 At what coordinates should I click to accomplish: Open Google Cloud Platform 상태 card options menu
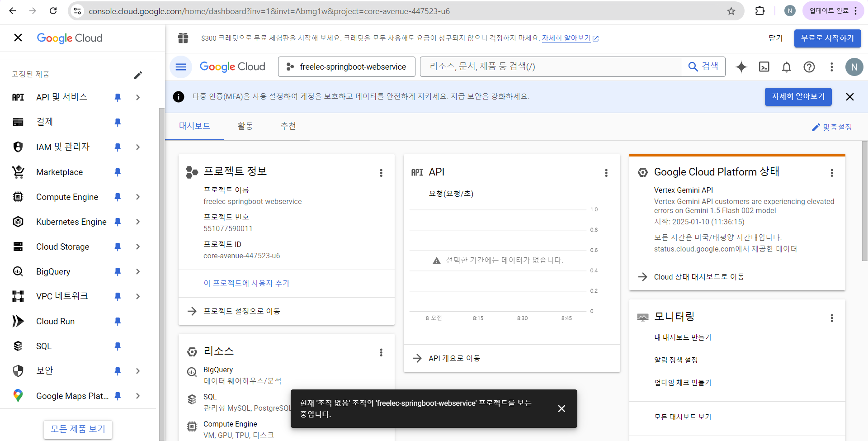[x=832, y=173]
